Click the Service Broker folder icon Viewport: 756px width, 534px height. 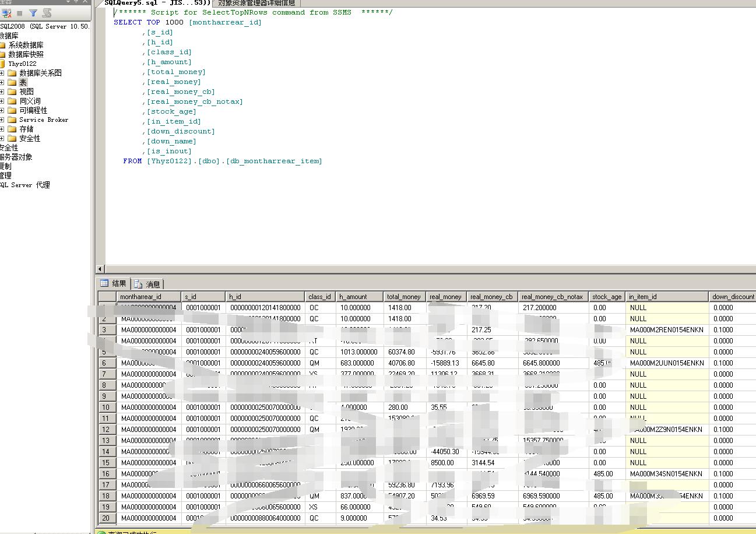(12, 120)
